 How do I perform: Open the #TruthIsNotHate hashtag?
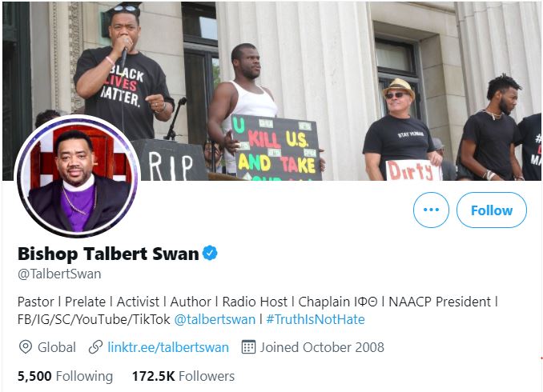click(x=315, y=319)
